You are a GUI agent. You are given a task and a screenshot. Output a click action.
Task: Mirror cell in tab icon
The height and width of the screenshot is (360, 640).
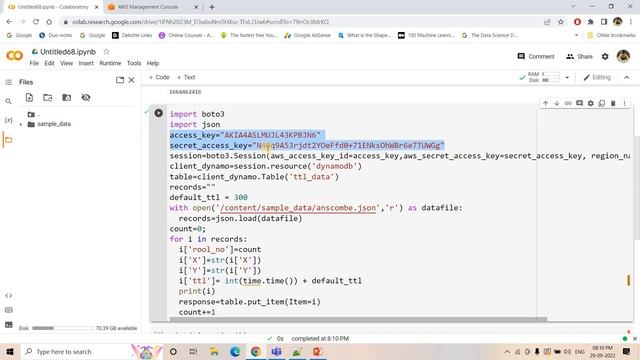[602, 103]
